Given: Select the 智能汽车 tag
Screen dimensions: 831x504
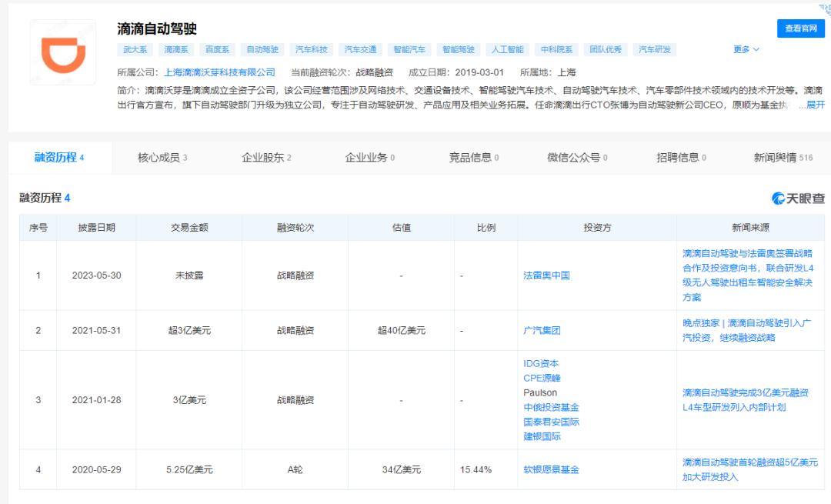Looking at the screenshot, I should point(409,49).
